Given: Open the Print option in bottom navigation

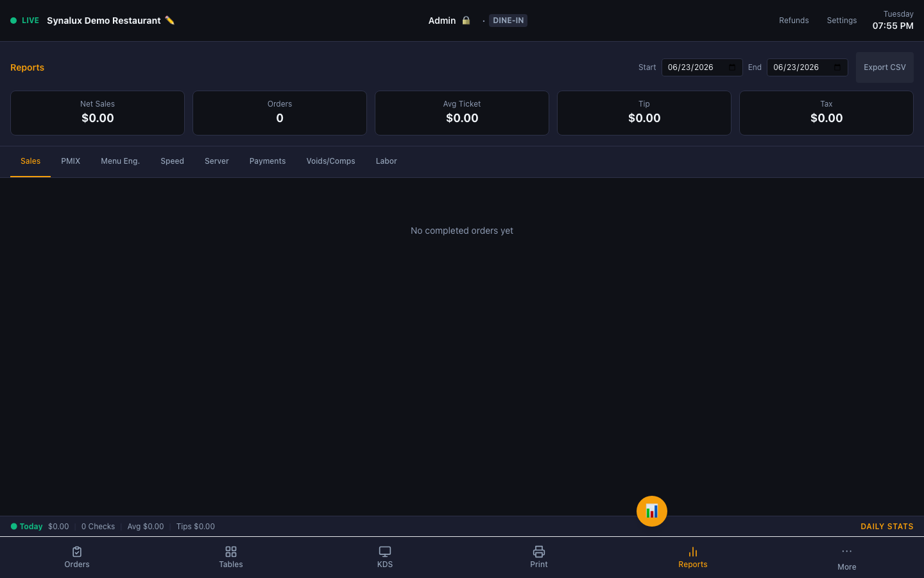Looking at the screenshot, I should 539,557.
